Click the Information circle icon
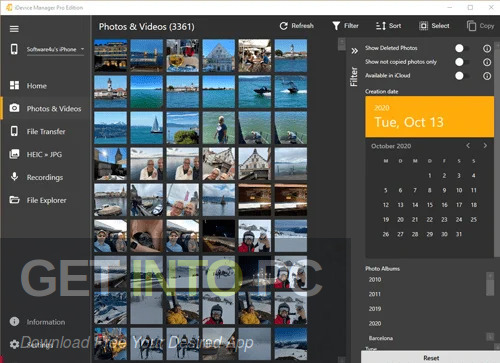This screenshot has height=363, width=500. click(x=14, y=321)
